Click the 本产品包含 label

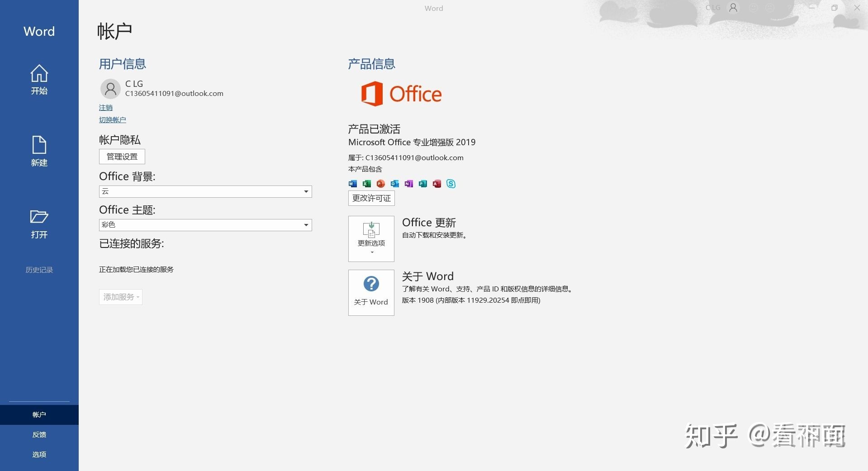[x=365, y=169]
